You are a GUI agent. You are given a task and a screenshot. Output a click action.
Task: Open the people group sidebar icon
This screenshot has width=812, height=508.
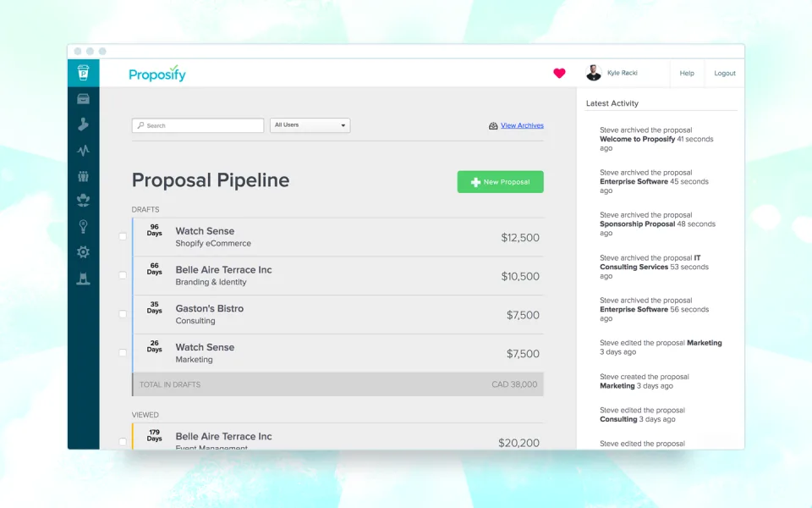point(83,176)
